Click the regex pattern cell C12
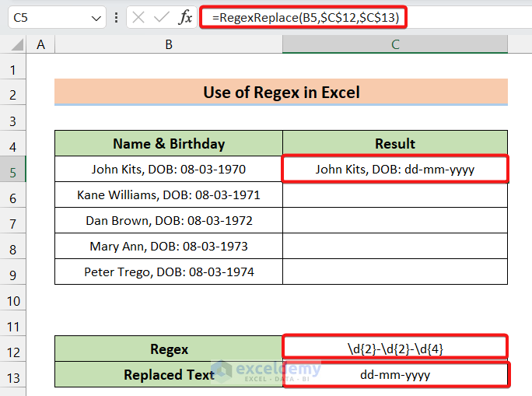The width and height of the screenshot is (532, 396). (x=395, y=348)
